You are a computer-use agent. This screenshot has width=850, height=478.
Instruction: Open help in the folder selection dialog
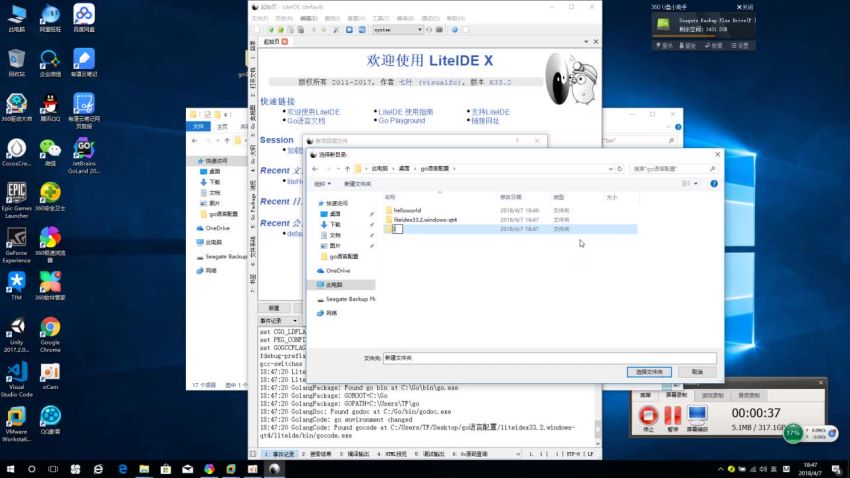(714, 184)
